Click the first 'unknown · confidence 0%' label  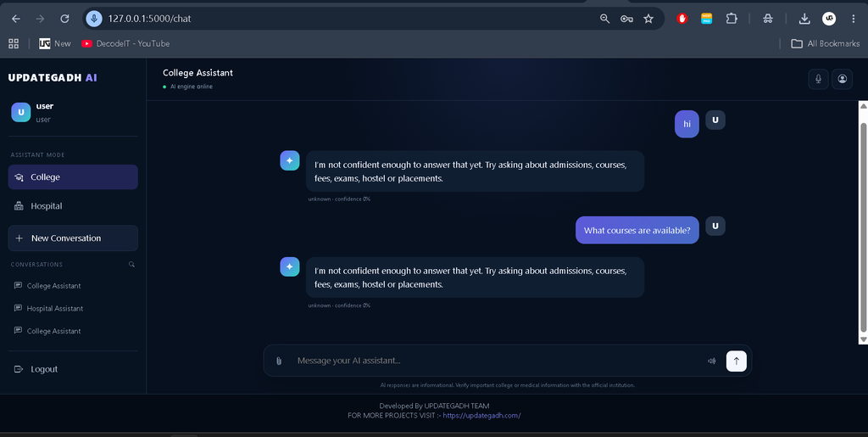(339, 199)
